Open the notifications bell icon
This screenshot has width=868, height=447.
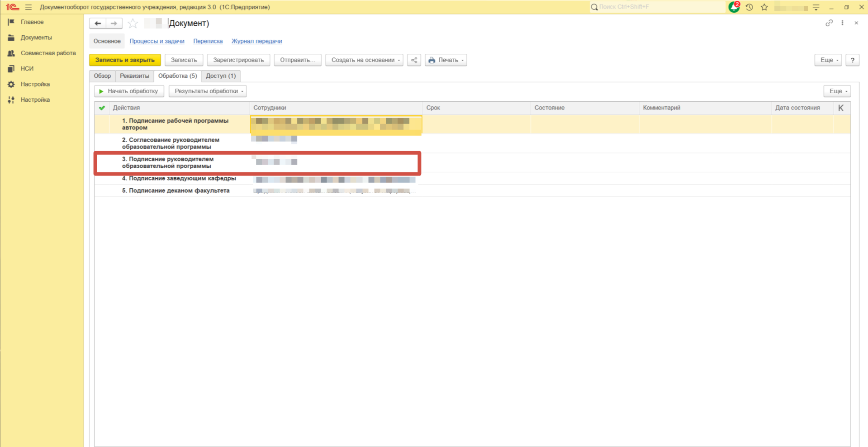point(734,7)
